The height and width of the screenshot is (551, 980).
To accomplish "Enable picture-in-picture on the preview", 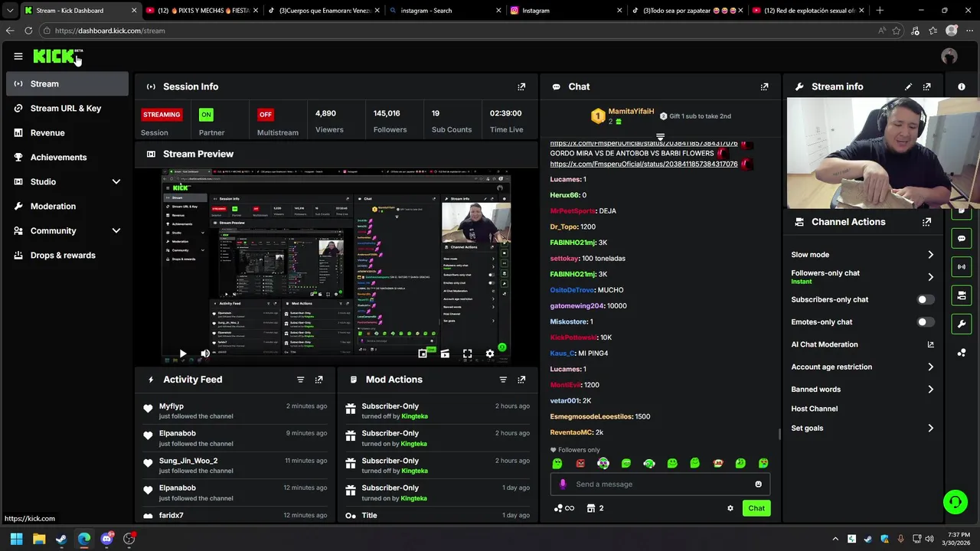I will click(423, 354).
